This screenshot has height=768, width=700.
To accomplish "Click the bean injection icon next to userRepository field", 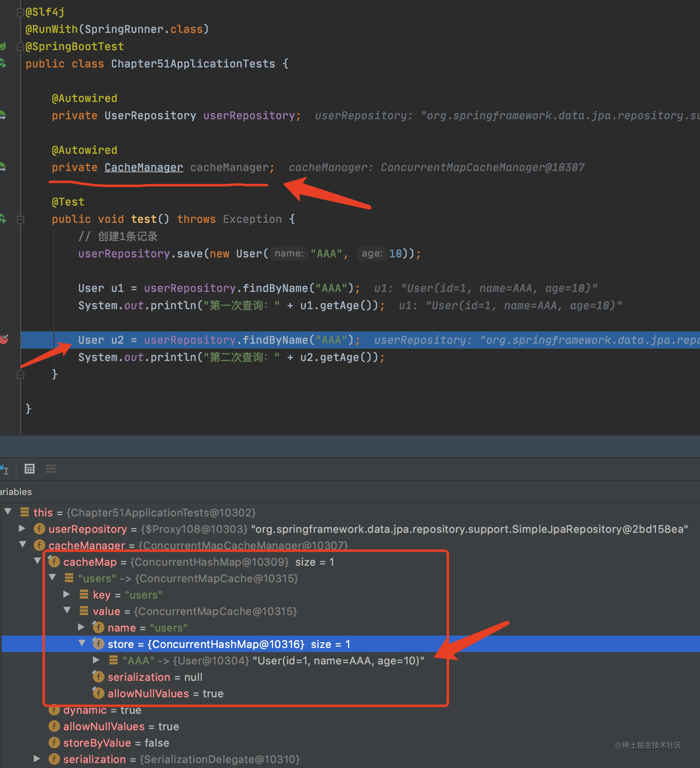I will (x=3, y=116).
